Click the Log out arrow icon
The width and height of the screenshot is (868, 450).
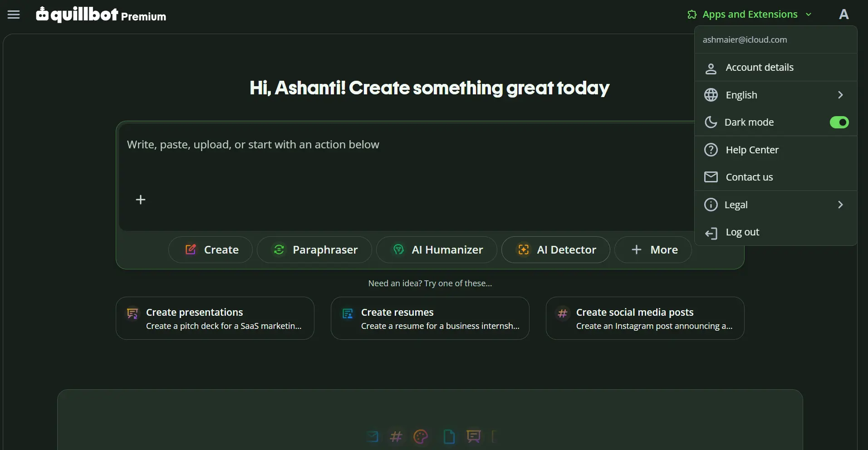pyautogui.click(x=711, y=233)
